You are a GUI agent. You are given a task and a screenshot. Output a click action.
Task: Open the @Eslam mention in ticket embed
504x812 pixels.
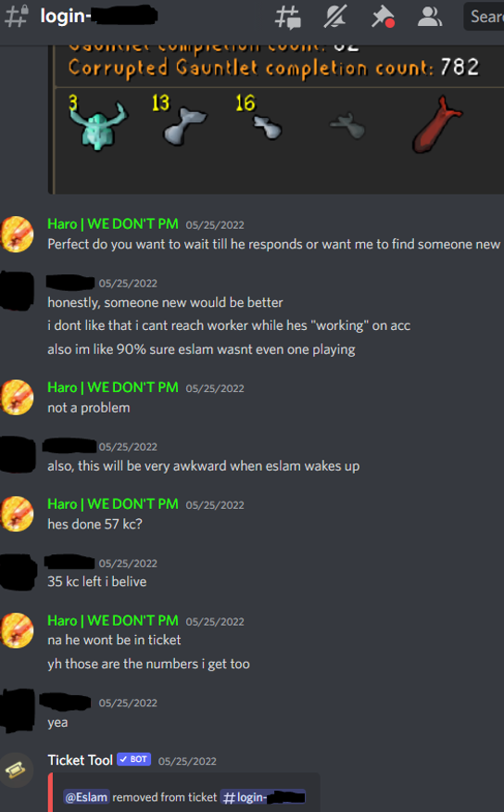(86, 797)
